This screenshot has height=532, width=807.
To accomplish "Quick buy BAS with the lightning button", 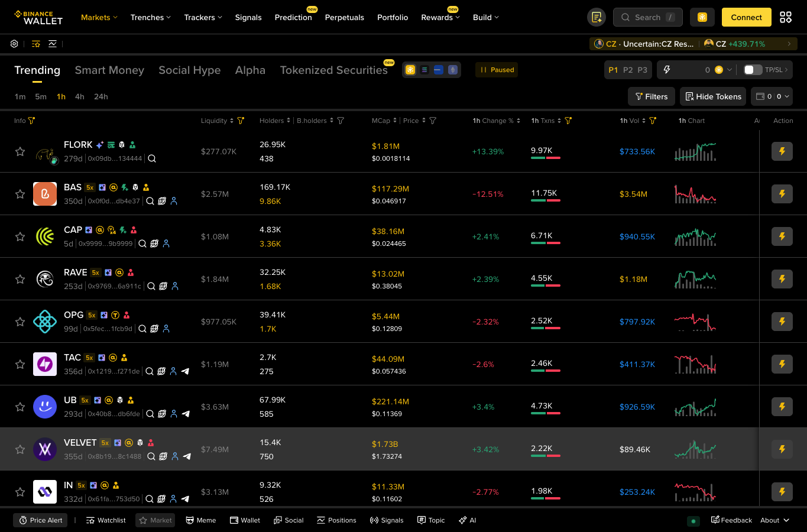I will click(x=782, y=194).
